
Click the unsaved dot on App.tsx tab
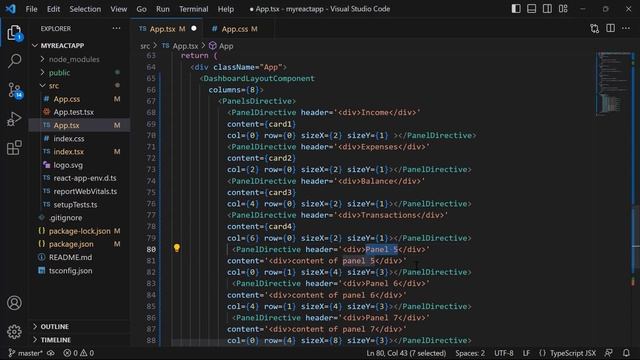tap(194, 28)
